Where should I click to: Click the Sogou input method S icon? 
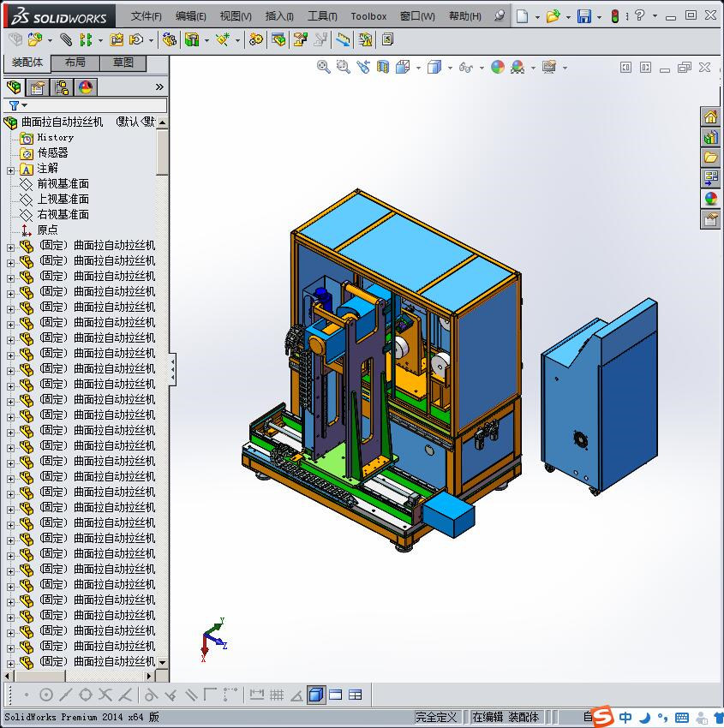tap(602, 716)
